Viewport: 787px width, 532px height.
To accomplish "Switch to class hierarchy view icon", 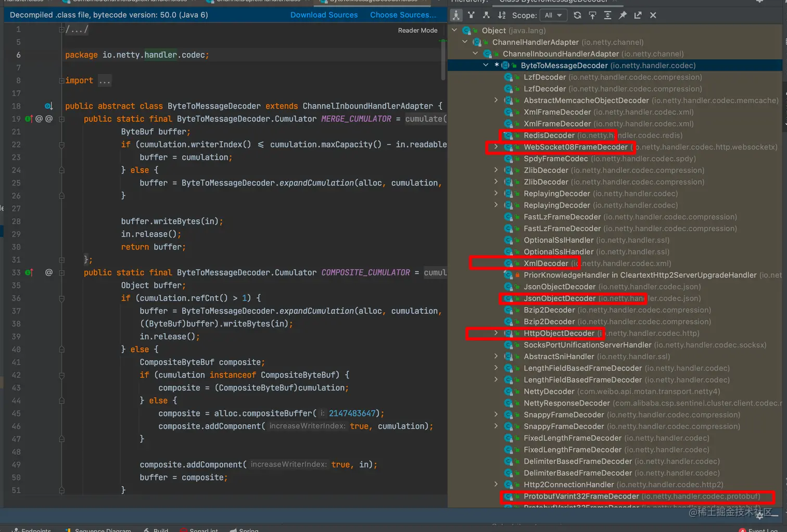I will [456, 15].
